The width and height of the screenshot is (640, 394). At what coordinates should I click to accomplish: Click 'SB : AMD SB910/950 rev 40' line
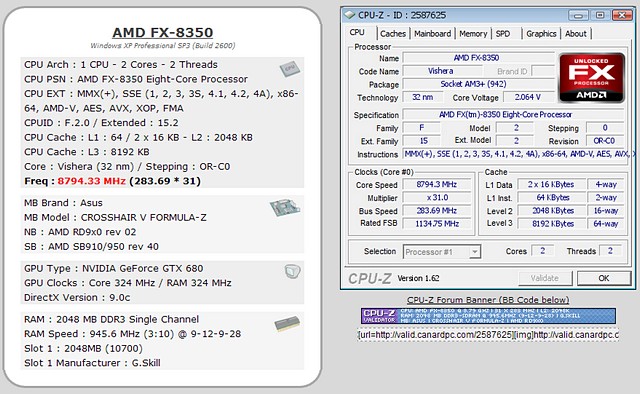click(91, 247)
